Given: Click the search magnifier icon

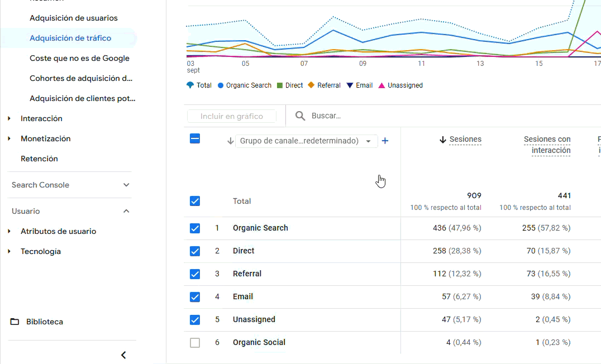Looking at the screenshot, I should click(x=300, y=116).
